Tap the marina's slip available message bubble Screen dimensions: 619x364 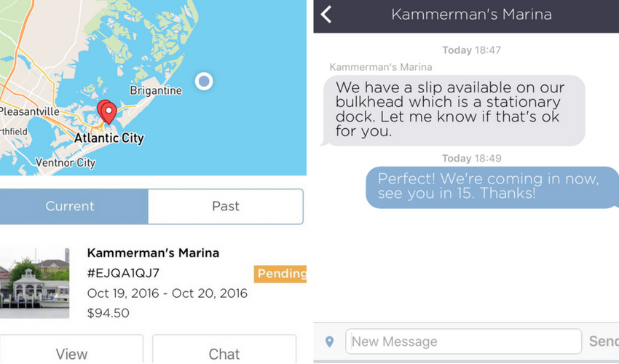click(454, 110)
